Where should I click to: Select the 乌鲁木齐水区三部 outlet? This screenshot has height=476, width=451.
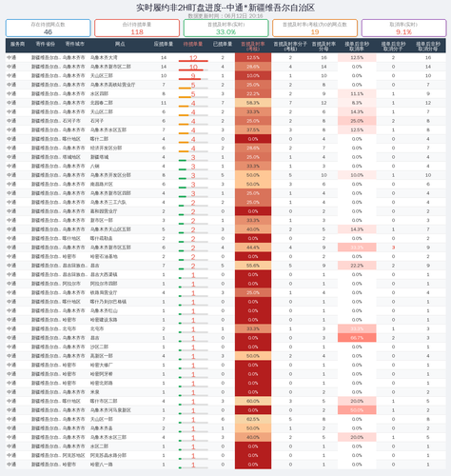pyautogui.click(x=108, y=438)
